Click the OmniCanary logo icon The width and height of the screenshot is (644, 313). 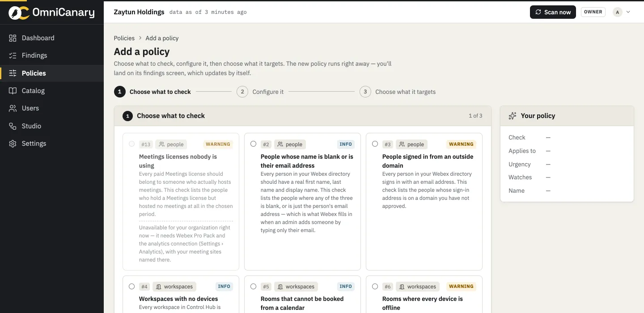pos(18,13)
